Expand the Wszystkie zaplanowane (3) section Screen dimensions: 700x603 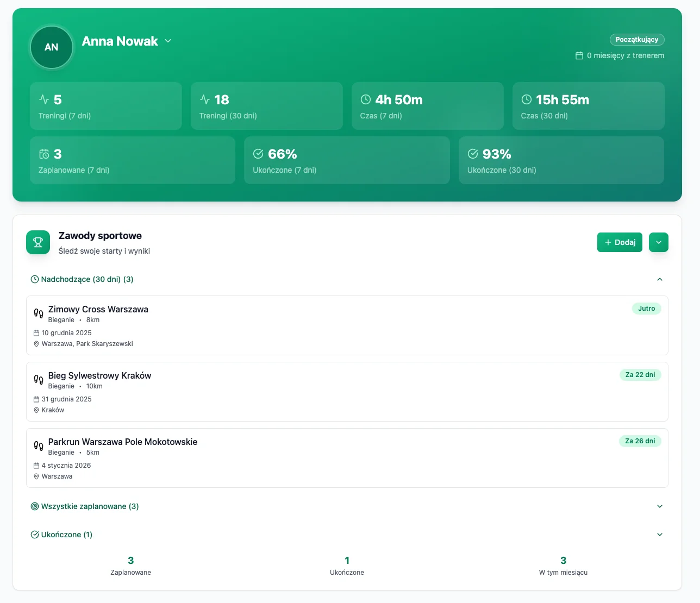click(x=659, y=506)
